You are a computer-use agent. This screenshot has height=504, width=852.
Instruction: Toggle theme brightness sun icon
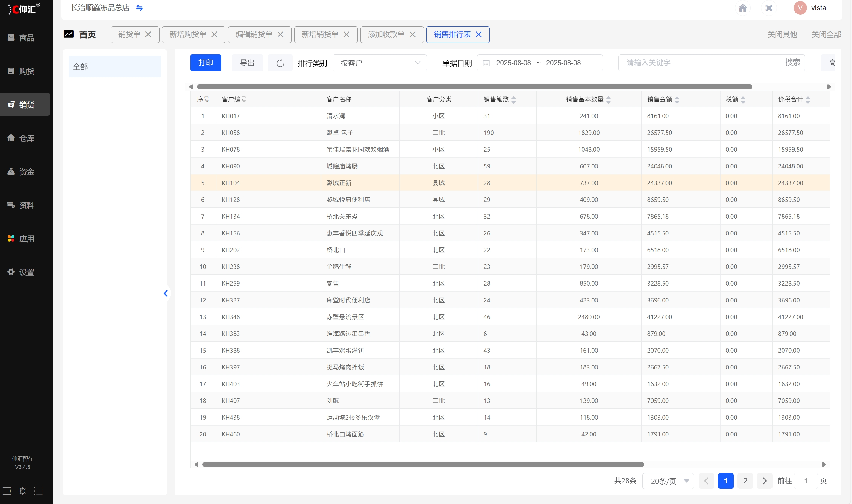click(x=22, y=491)
